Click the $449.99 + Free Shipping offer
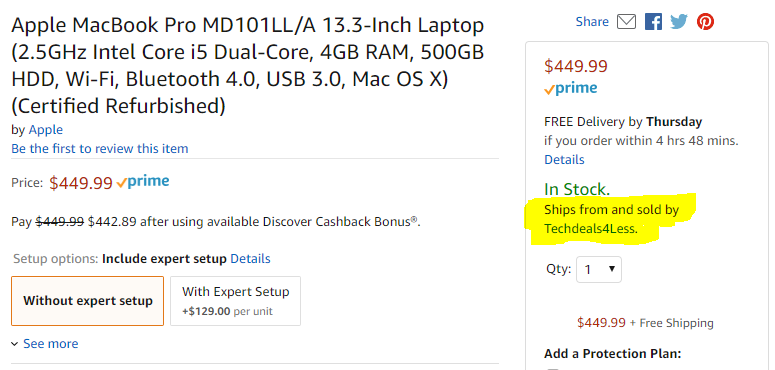 (x=645, y=323)
